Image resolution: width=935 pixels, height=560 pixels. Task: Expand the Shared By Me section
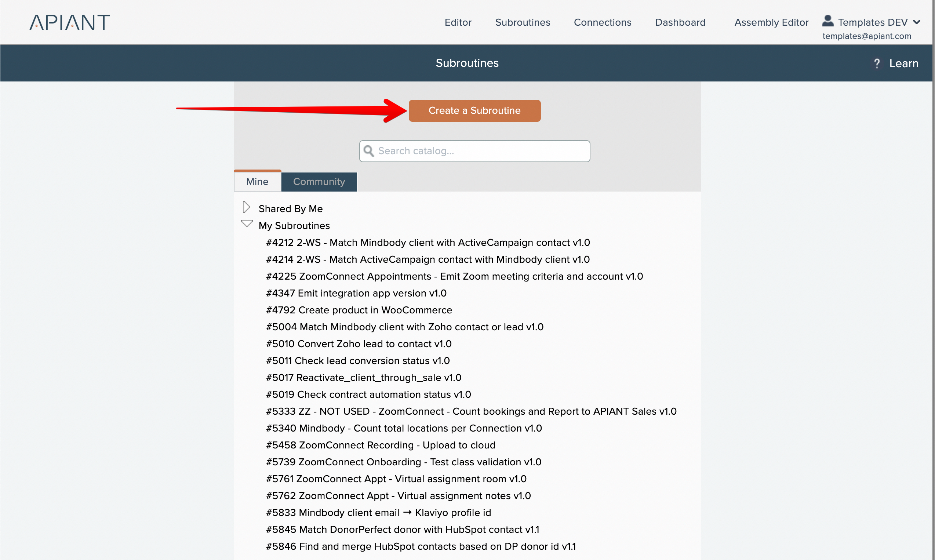[246, 207]
